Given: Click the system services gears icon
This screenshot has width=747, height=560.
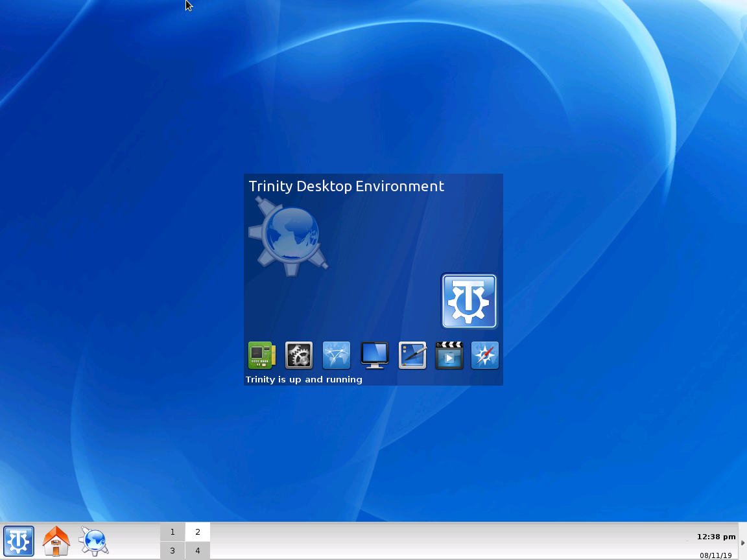Looking at the screenshot, I should (x=299, y=355).
